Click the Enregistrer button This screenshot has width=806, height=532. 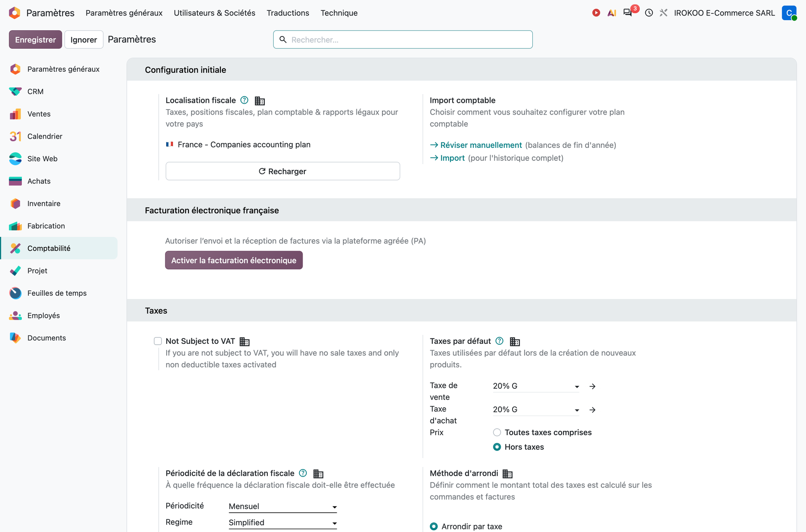coord(36,39)
